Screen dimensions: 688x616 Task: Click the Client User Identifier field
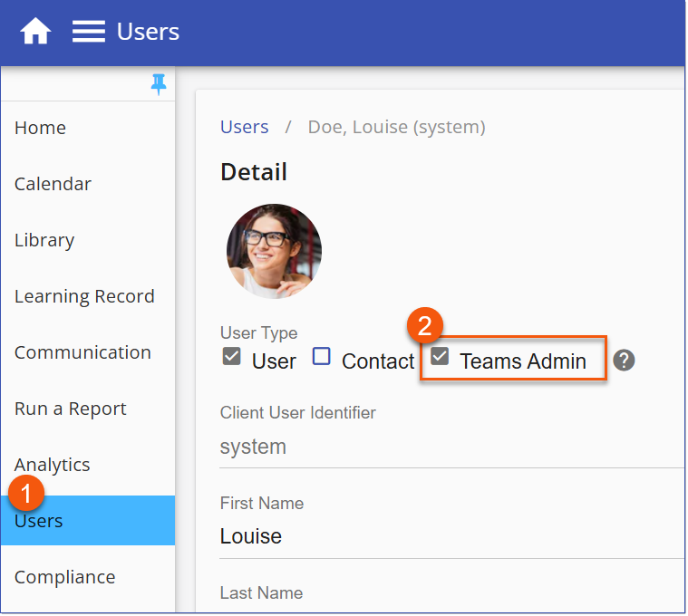452,448
